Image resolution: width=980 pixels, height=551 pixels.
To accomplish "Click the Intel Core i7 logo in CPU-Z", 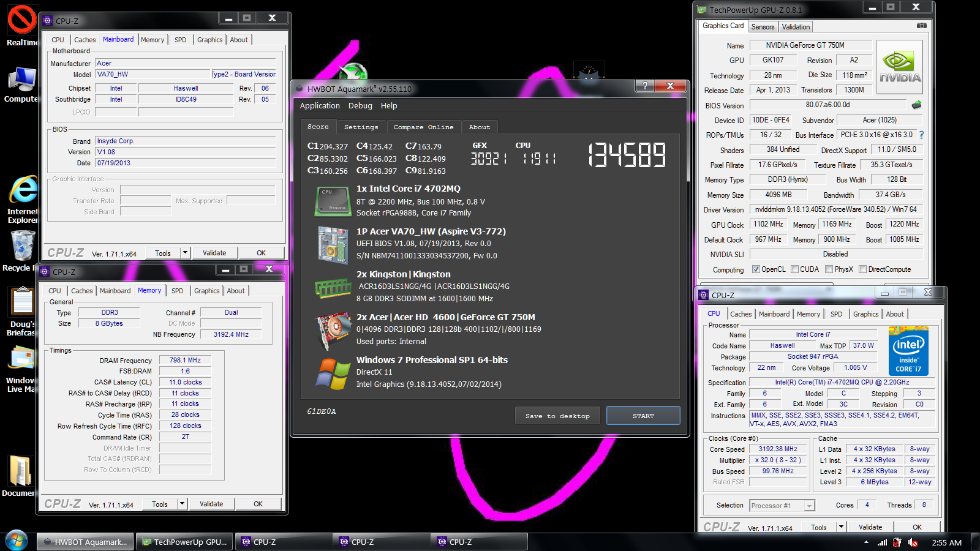I will pyautogui.click(x=908, y=351).
